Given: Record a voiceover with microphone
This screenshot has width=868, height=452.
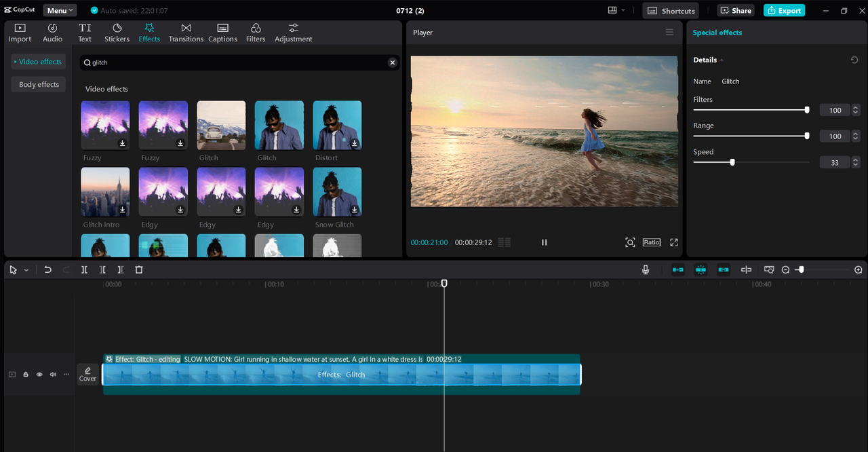Looking at the screenshot, I should pyautogui.click(x=646, y=269).
